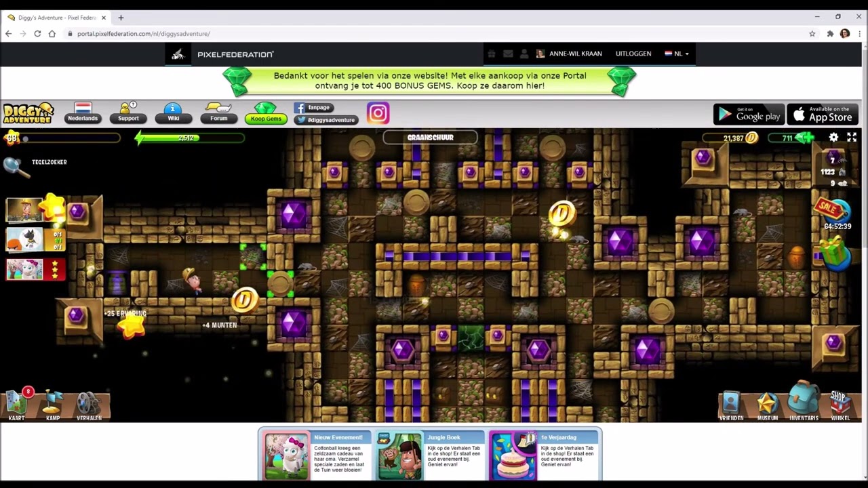Open the Verhalen film reel icon

(x=89, y=405)
